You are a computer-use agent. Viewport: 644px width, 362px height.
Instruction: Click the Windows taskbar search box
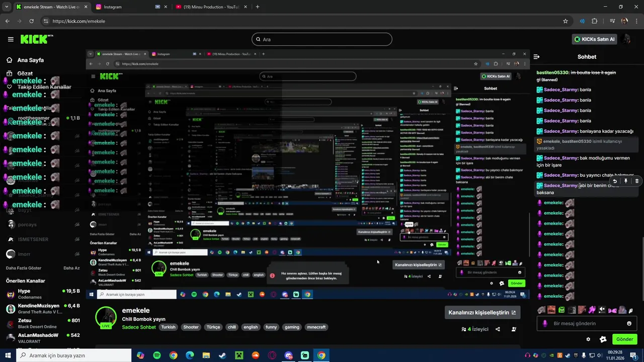(73, 355)
